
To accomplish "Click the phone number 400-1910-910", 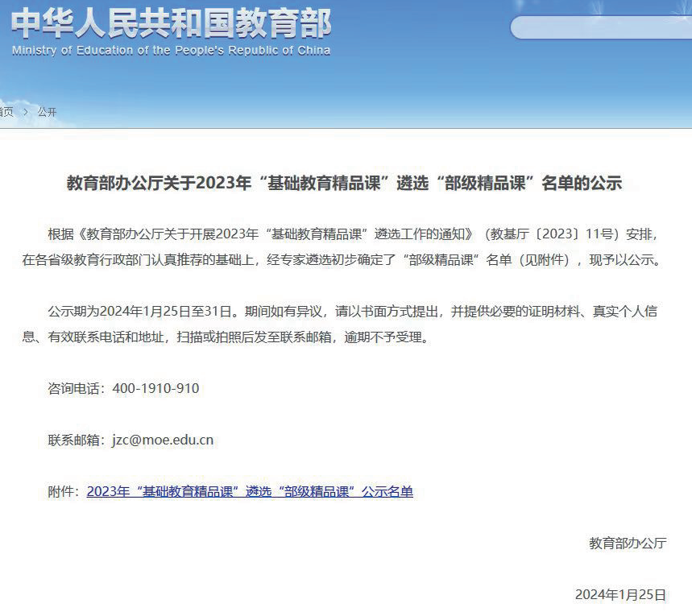I will tap(155, 388).
